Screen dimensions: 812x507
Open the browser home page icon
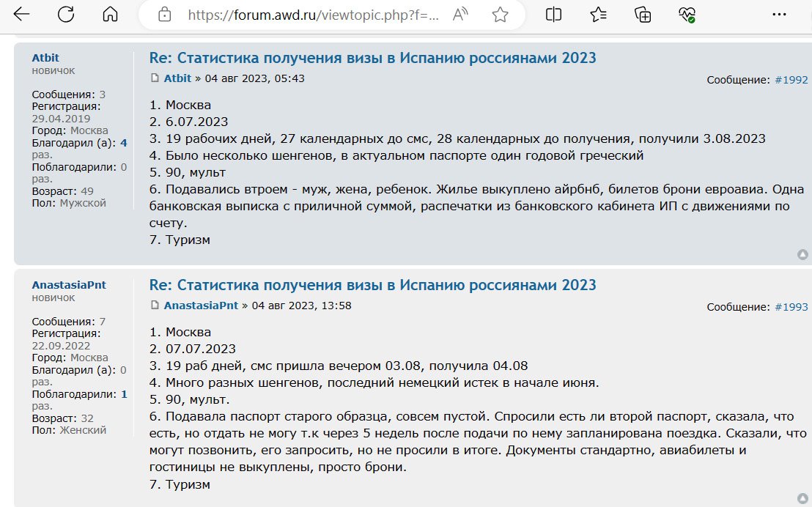pyautogui.click(x=111, y=15)
